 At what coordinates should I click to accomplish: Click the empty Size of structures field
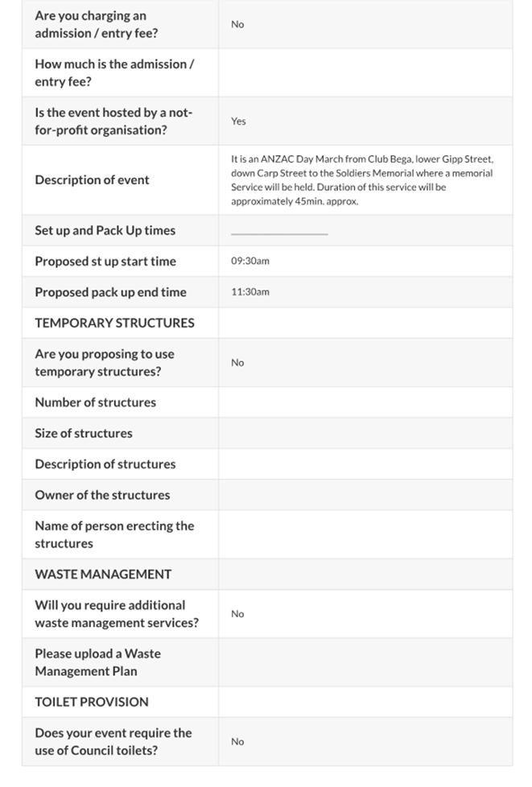tap(365, 433)
